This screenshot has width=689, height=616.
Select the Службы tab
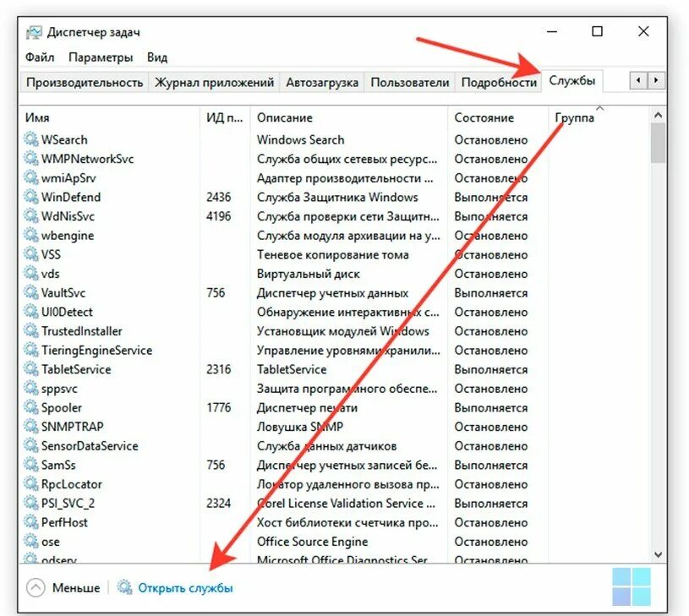tap(572, 81)
